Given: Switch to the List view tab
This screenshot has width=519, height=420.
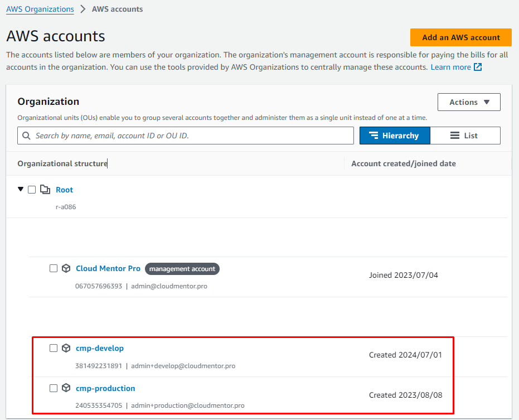Looking at the screenshot, I should (465, 136).
